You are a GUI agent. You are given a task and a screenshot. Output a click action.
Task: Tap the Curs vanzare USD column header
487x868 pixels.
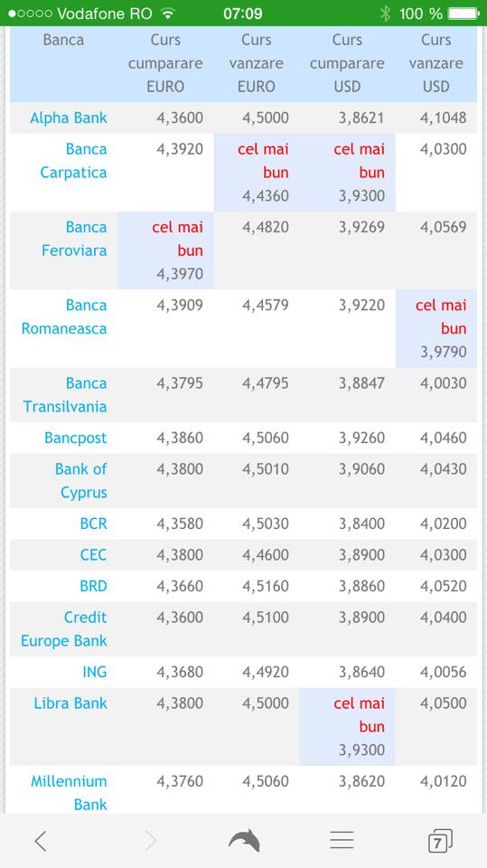pyautogui.click(x=436, y=63)
